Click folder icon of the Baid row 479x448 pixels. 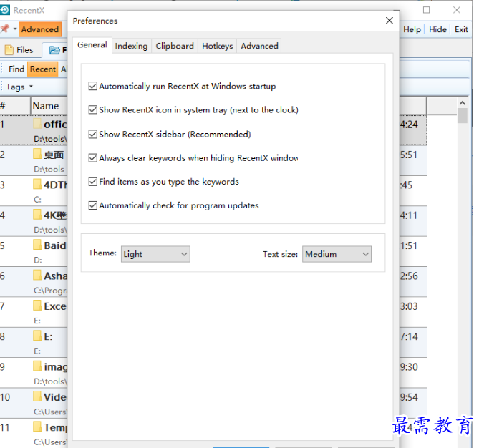37,245
